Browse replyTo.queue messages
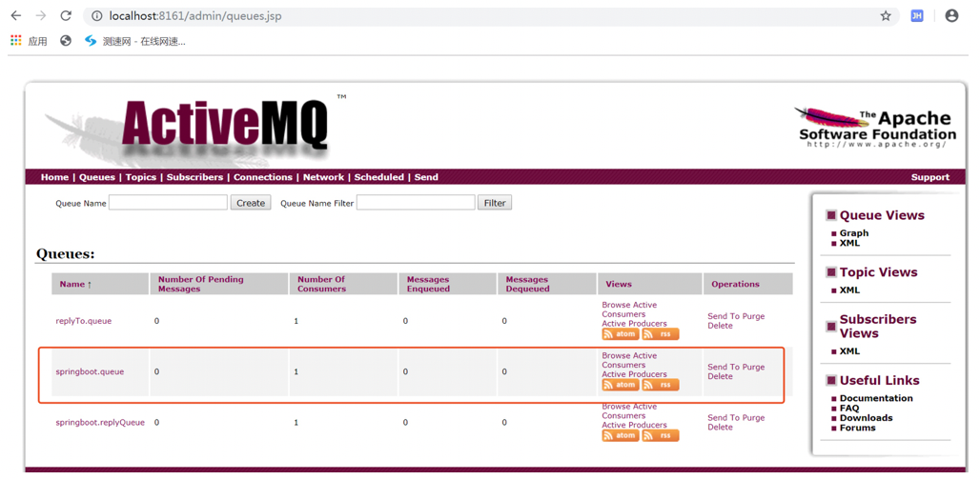 click(x=616, y=305)
